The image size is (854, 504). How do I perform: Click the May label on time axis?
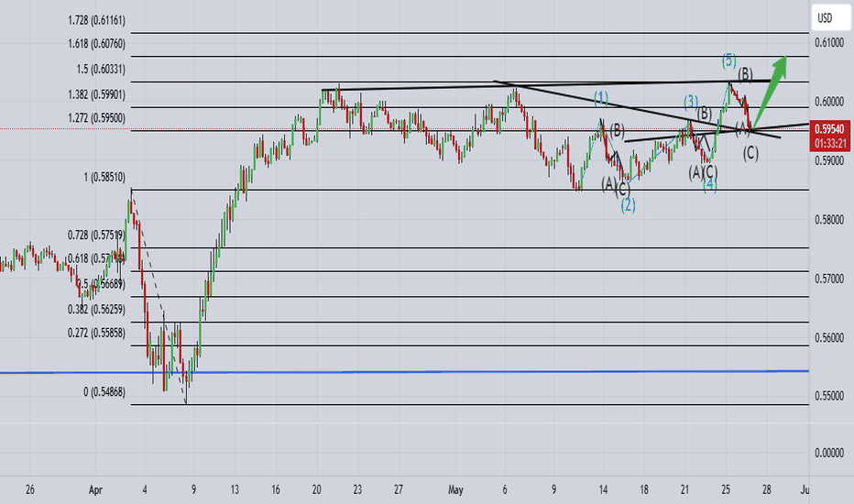coord(455,490)
